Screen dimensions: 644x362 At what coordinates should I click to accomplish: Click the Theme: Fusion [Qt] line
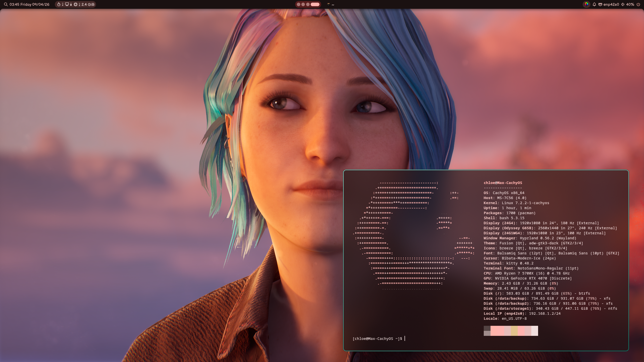(x=533, y=243)
